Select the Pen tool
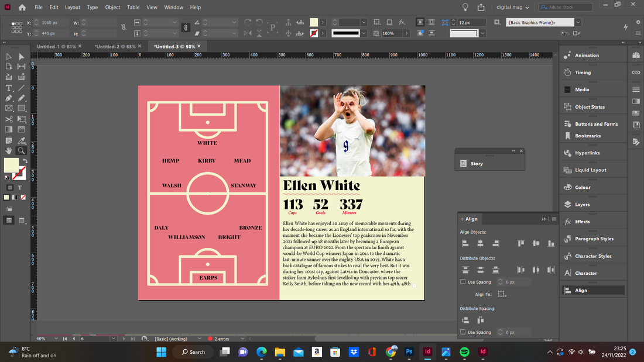Image resolution: width=644 pixels, height=362 pixels. tap(9, 98)
